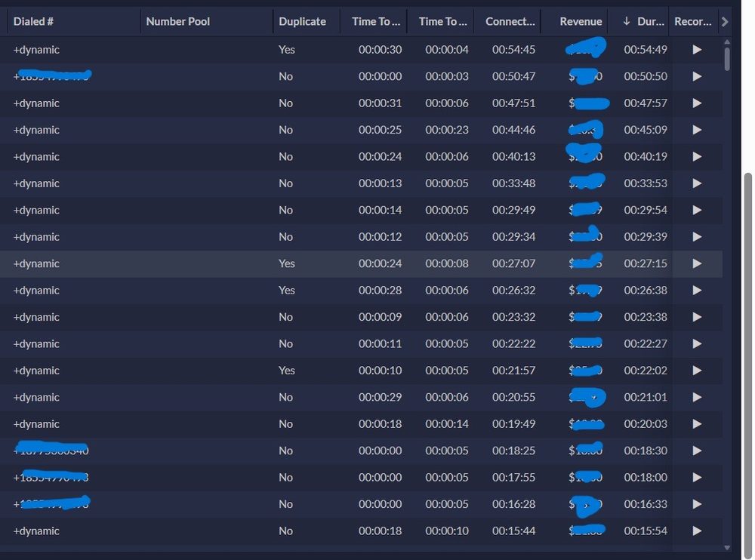Click the 00:00:14 time value in 00:20:03 row
The height and width of the screenshot is (560, 755).
click(447, 423)
